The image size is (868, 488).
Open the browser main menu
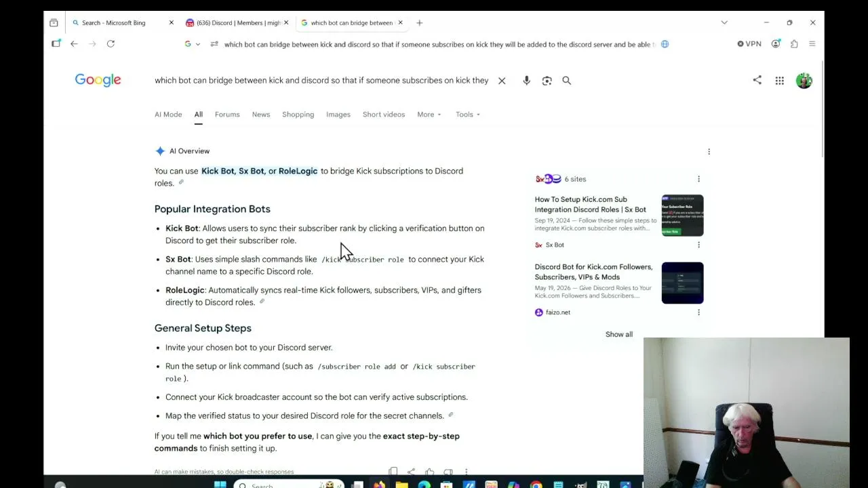tap(812, 43)
